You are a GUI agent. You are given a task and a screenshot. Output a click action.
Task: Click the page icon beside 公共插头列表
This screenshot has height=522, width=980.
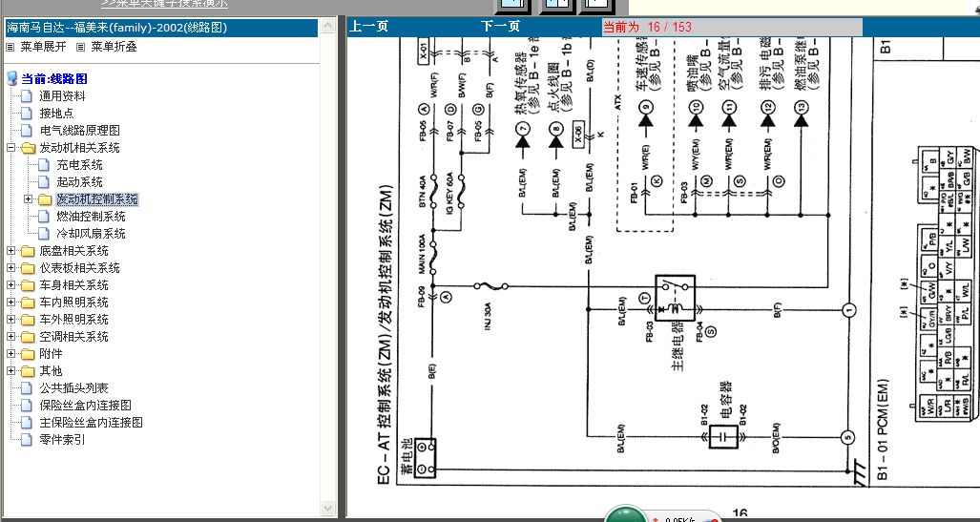click(x=27, y=388)
